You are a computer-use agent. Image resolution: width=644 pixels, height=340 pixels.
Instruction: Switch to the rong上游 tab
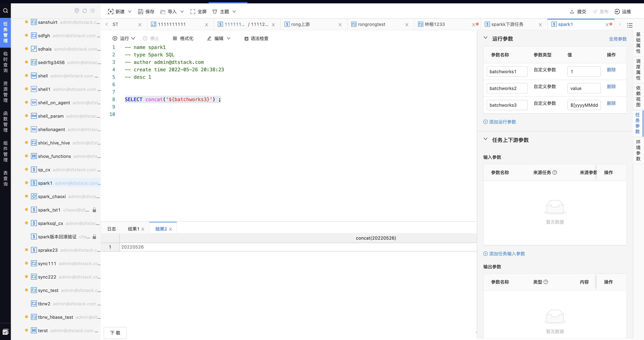pyautogui.click(x=300, y=24)
